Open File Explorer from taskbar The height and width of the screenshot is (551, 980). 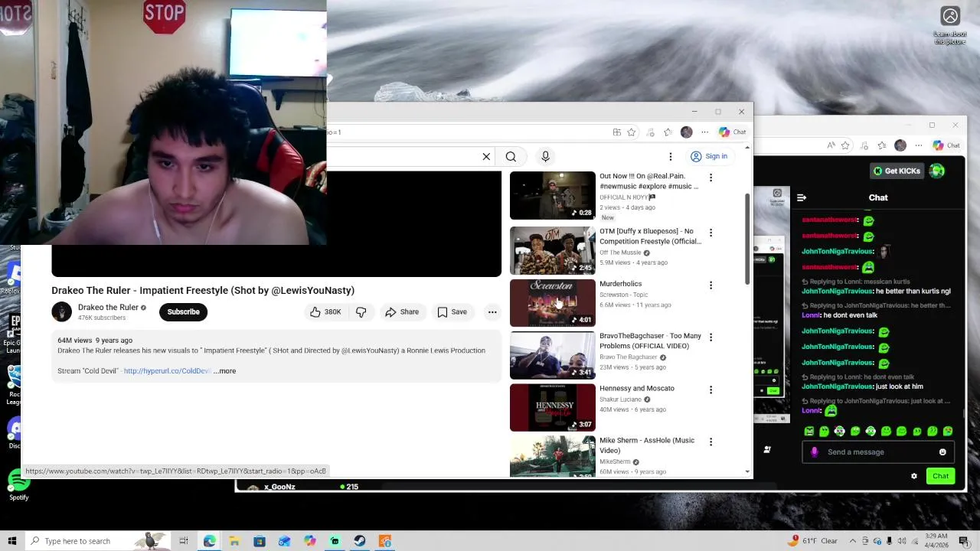coord(234,541)
